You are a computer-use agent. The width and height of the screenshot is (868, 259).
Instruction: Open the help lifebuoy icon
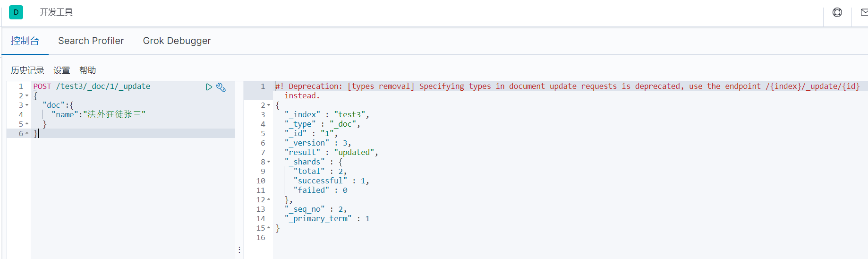pos(837,12)
